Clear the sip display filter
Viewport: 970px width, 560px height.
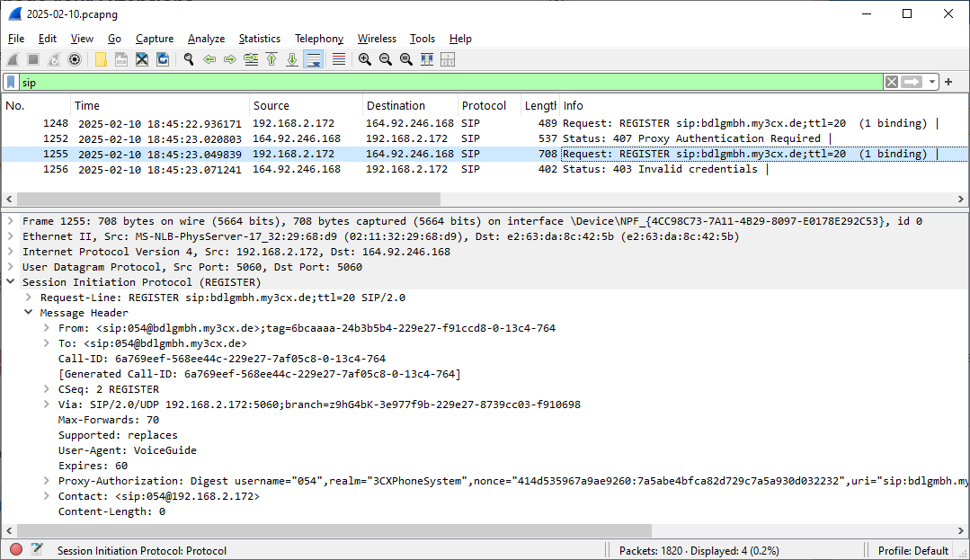[x=892, y=83]
